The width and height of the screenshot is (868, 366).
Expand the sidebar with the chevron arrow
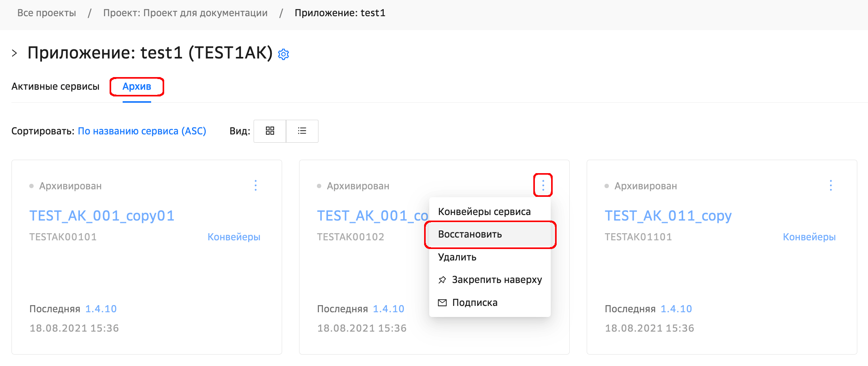pyautogui.click(x=15, y=53)
